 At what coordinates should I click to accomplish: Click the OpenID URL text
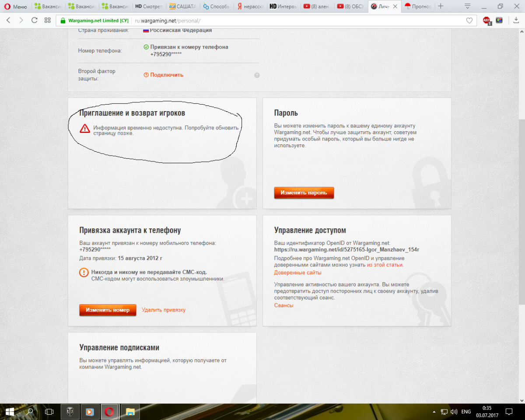pos(347,250)
